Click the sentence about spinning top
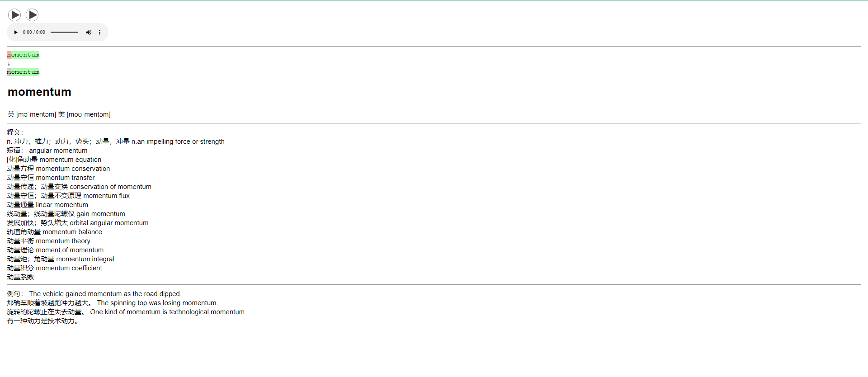Image resolution: width=868 pixels, height=377 pixels. coord(157,303)
